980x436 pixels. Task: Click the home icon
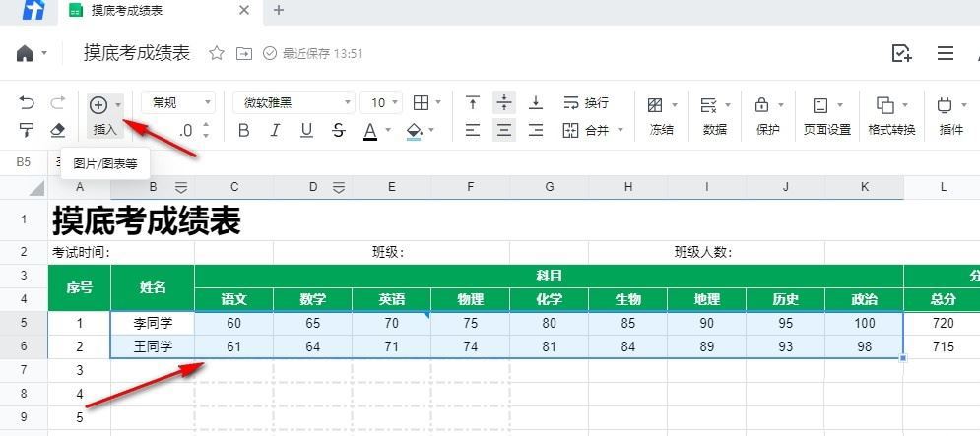point(25,54)
